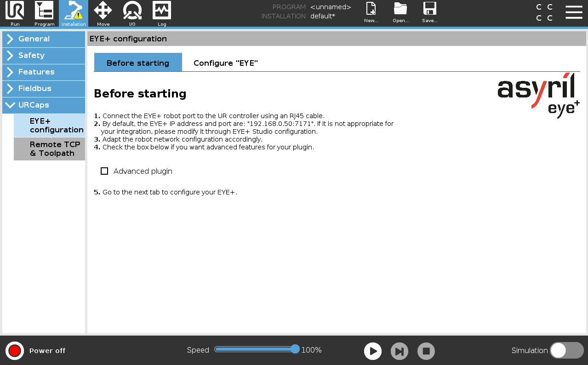
Task: Expand the Safety section
Action: 44,56
